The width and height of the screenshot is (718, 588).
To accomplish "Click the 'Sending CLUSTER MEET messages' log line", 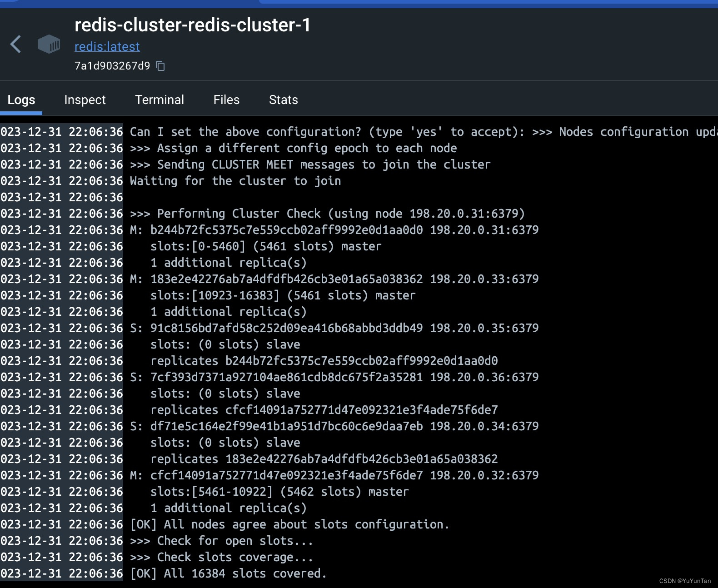I will pyautogui.click(x=310, y=164).
